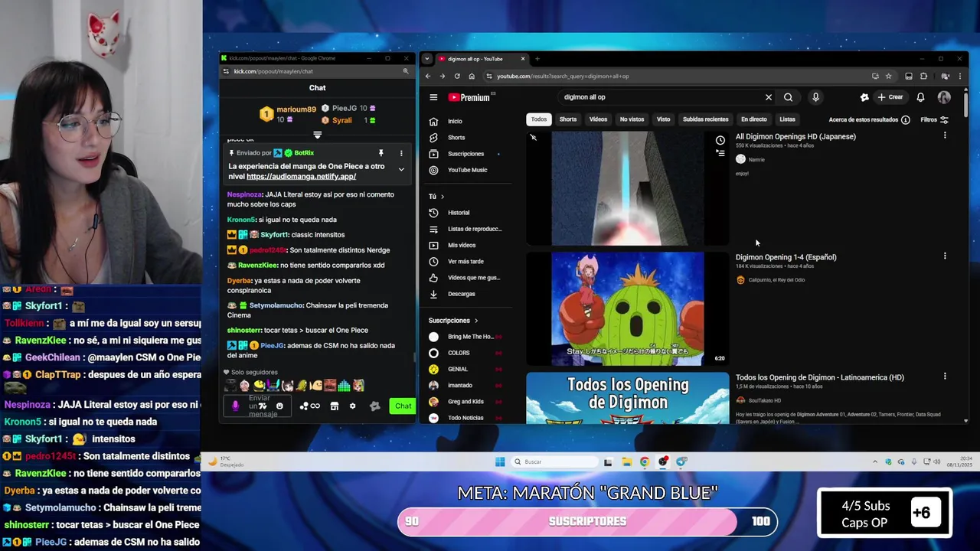Open the Windows Start menu

(x=500, y=461)
